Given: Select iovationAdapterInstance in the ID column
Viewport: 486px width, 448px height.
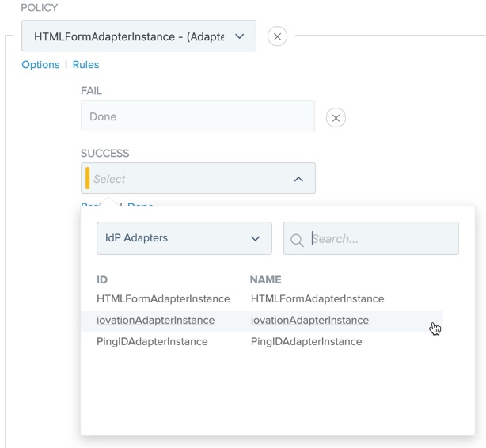Looking at the screenshot, I should pyautogui.click(x=155, y=321).
